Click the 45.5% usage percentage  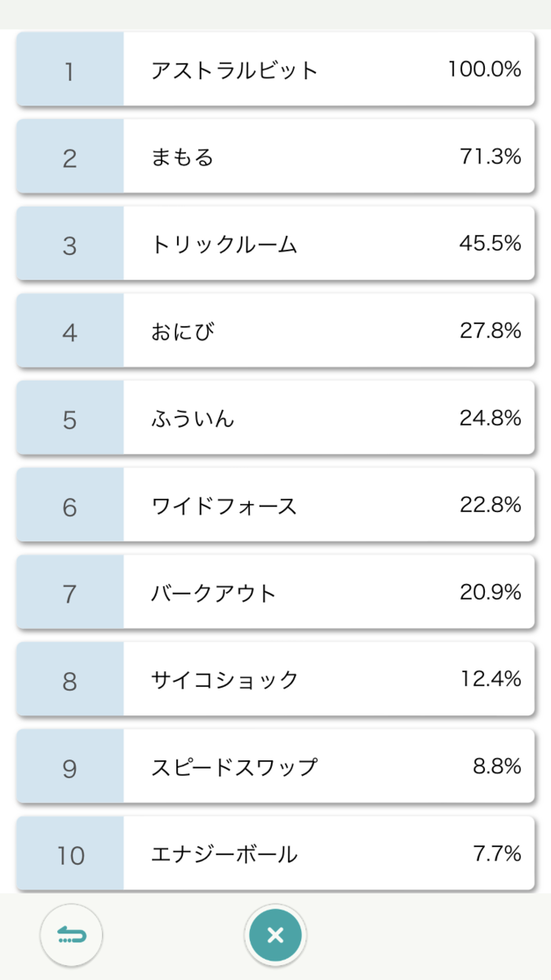(491, 243)
